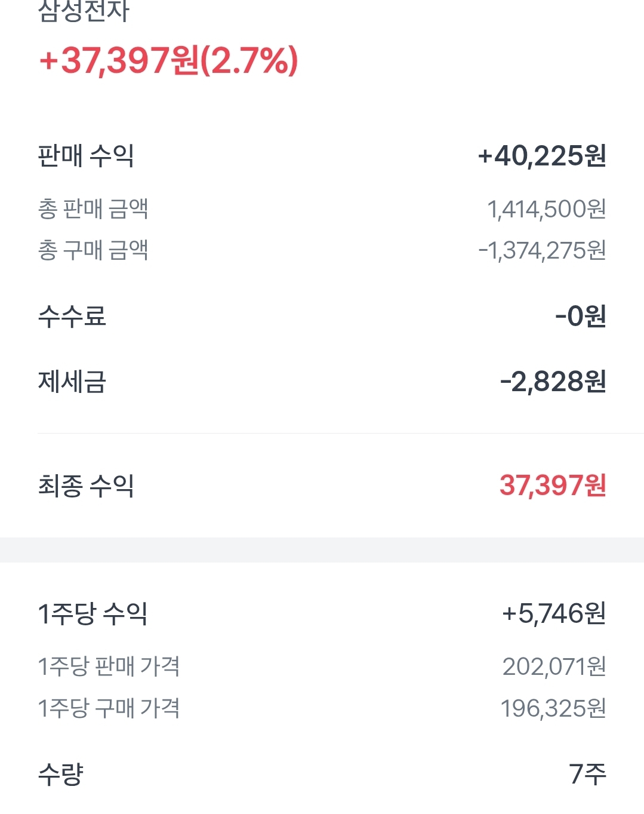Image resolution: width=644 pixels, height=814 pixels.
Task: Select the 1주당 구매 가격 label
Action: [x=109, y=708]
